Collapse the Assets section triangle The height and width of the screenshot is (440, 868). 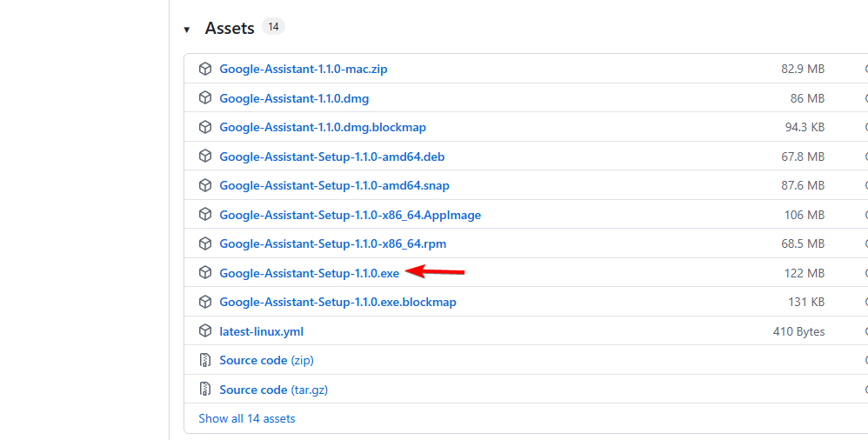click(x=187, y=30)
